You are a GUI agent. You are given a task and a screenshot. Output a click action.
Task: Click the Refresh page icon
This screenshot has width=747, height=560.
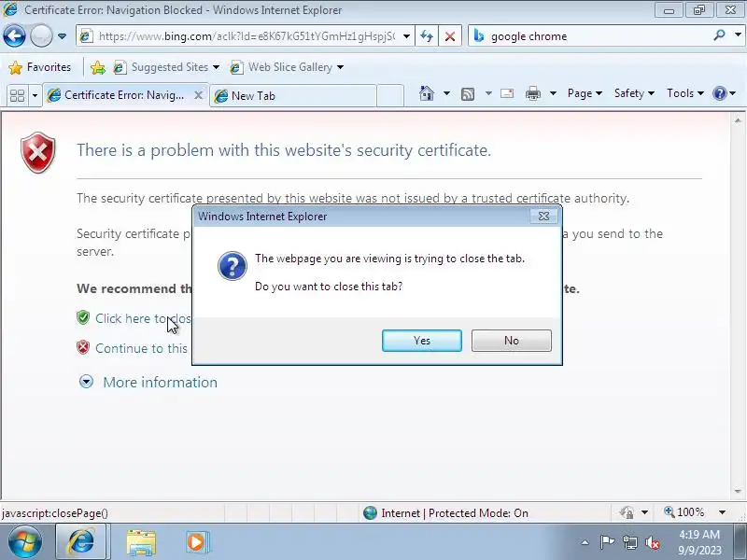pyautogui.click(x=427, y=36)
